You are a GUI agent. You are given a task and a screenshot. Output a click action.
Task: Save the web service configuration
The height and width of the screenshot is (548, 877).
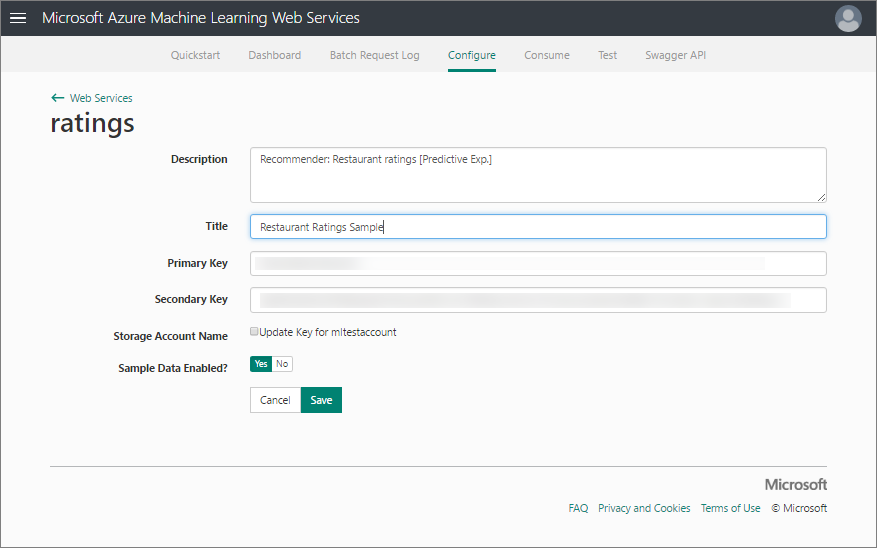321,400
